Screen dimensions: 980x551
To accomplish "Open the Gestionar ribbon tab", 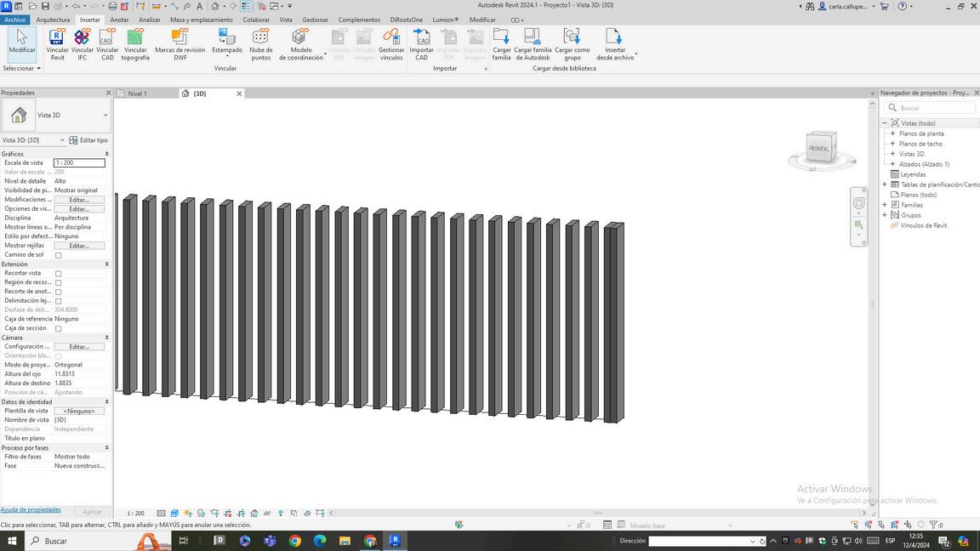I will click(x=315, y=20).
